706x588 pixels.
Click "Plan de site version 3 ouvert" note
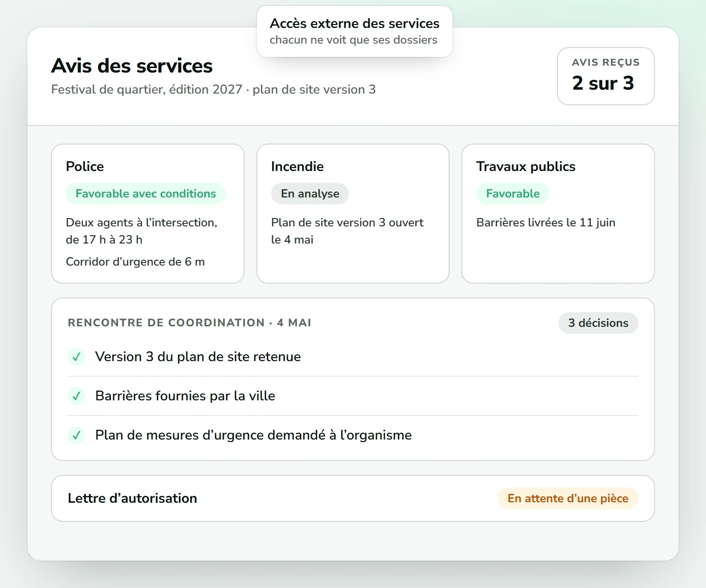[347, 231]
